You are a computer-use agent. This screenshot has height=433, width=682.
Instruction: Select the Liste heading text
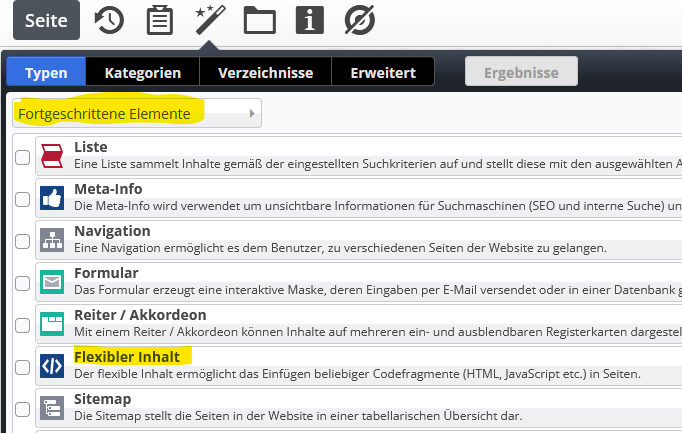coord(90,147)
